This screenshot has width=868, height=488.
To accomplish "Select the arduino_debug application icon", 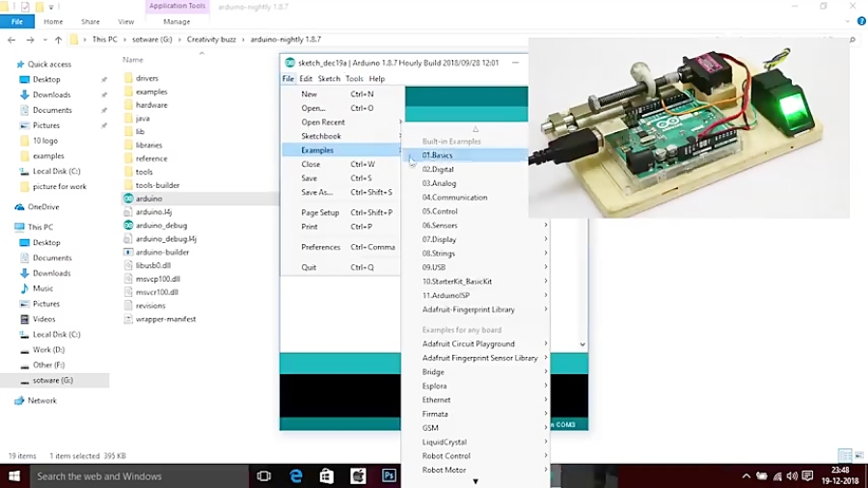I will pos(128,225).
